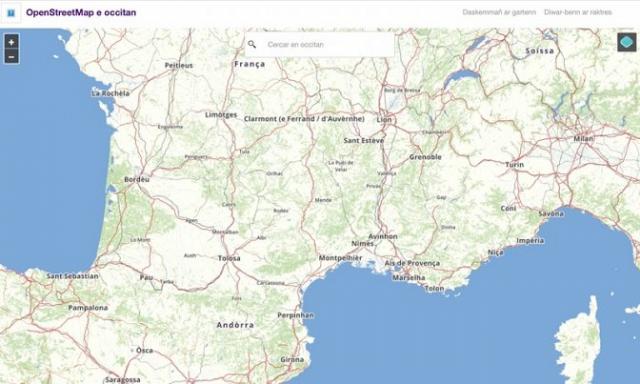Viewport: 640px width, 384px height.
Task: Click the zoom in plus button
Action: tap(11, 42)
